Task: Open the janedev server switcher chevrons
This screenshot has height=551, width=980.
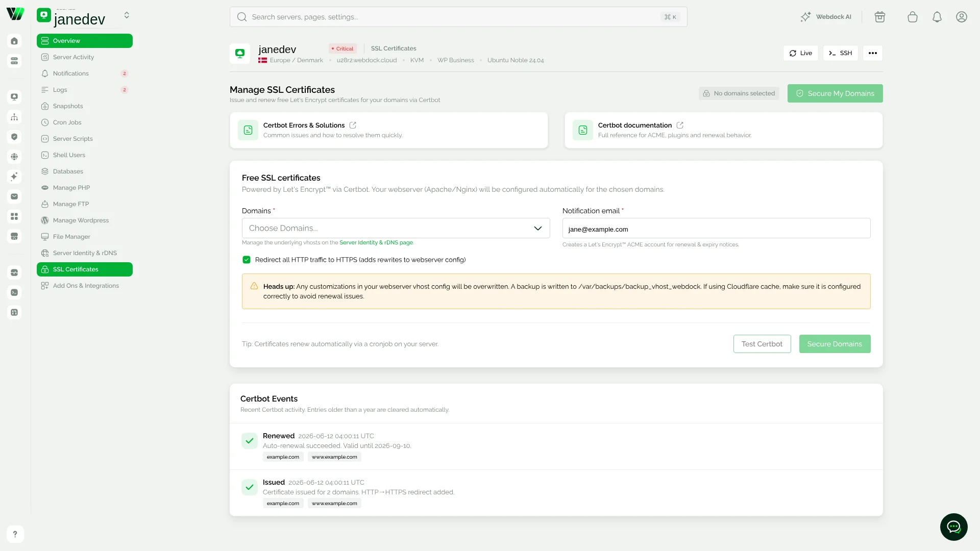Action: click(127, 15)
